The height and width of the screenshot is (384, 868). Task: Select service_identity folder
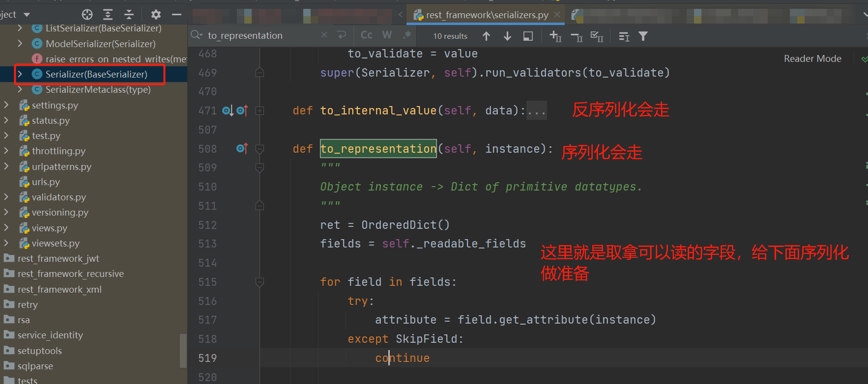click(x=50, y=335)
